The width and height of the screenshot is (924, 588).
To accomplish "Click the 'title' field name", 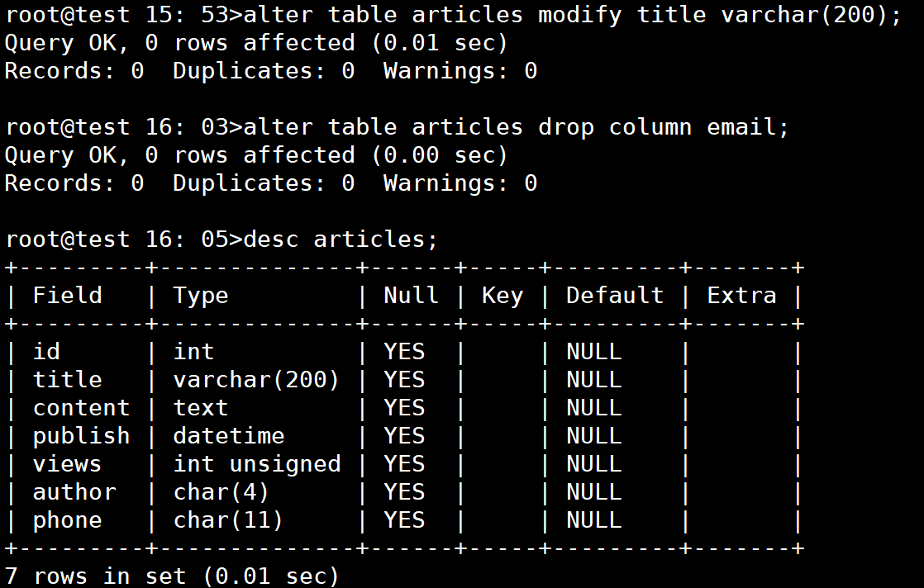I will tap(67, 379).
